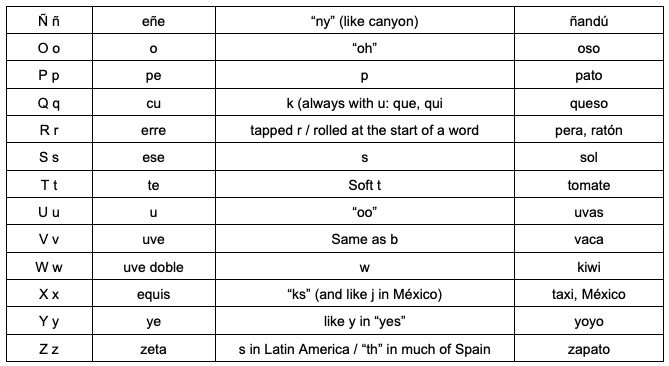This screenshot has width=669, height=366.
Task: Click the 'equis' letter name
Action: coord(154,295)
